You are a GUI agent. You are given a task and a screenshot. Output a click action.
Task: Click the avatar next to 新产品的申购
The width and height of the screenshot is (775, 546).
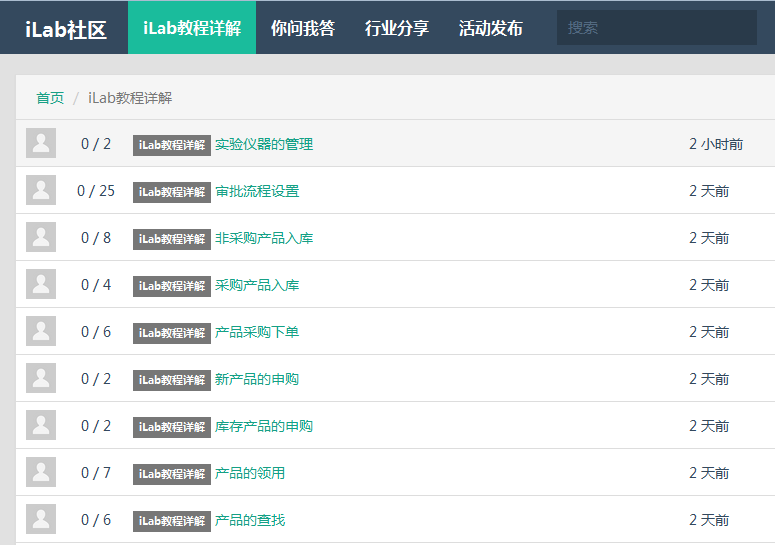pos(41,379)
